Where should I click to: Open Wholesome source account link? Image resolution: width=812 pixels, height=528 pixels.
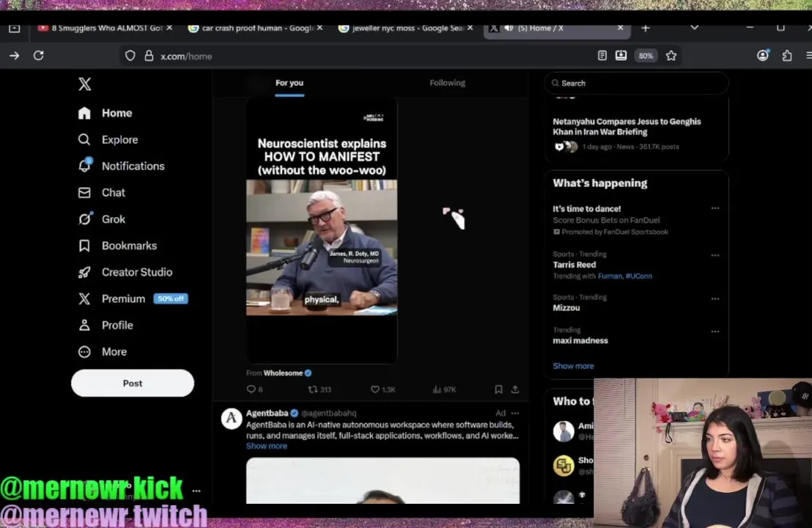click(283, 373)
